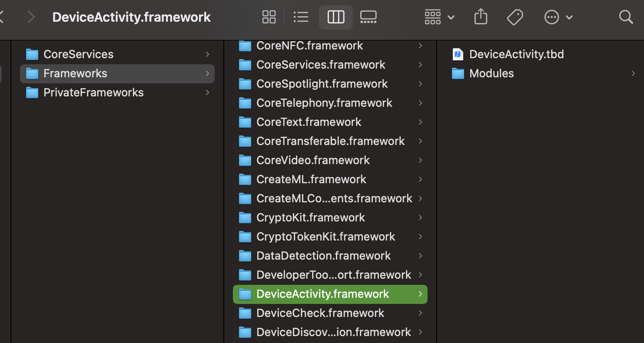Expand CoreServices via its chevron

[x=207, y=54]
